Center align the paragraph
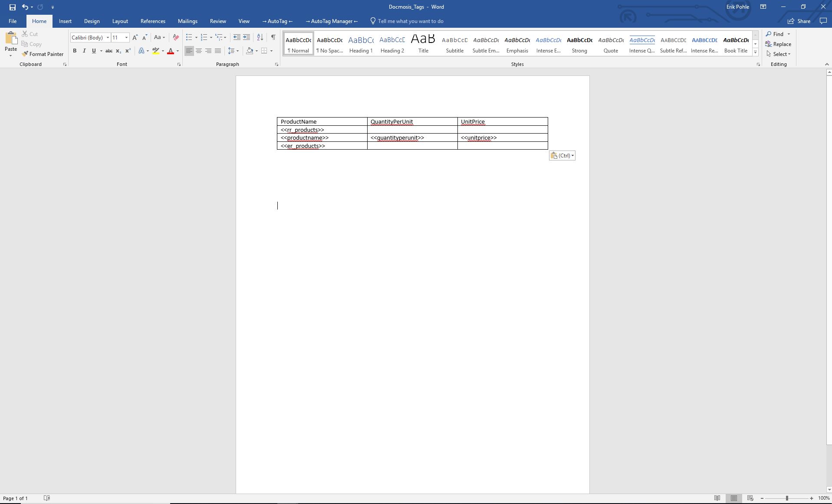This screenshot has width=832, height=504. coord(199,51)
